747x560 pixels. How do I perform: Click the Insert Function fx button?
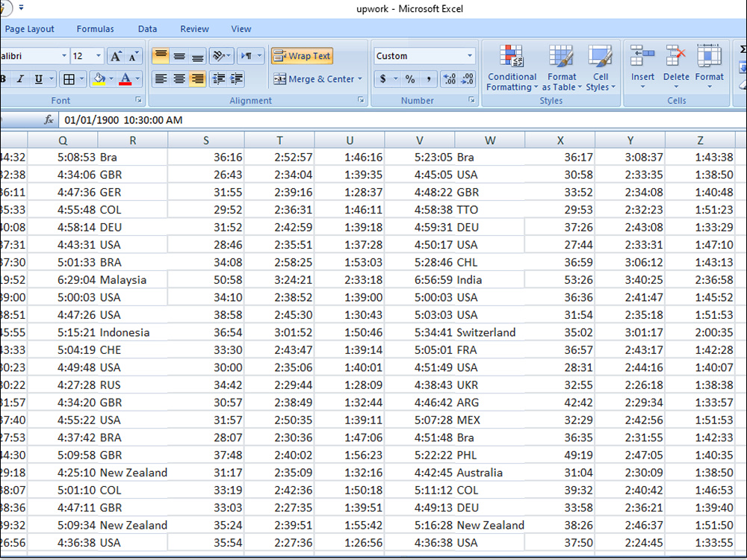(x=48, y=120)
